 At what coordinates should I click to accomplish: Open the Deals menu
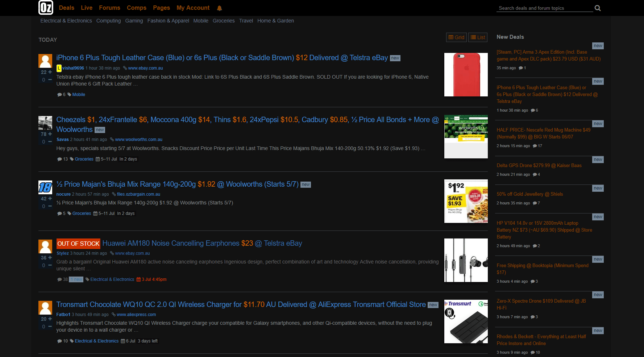tap(66, 8)
